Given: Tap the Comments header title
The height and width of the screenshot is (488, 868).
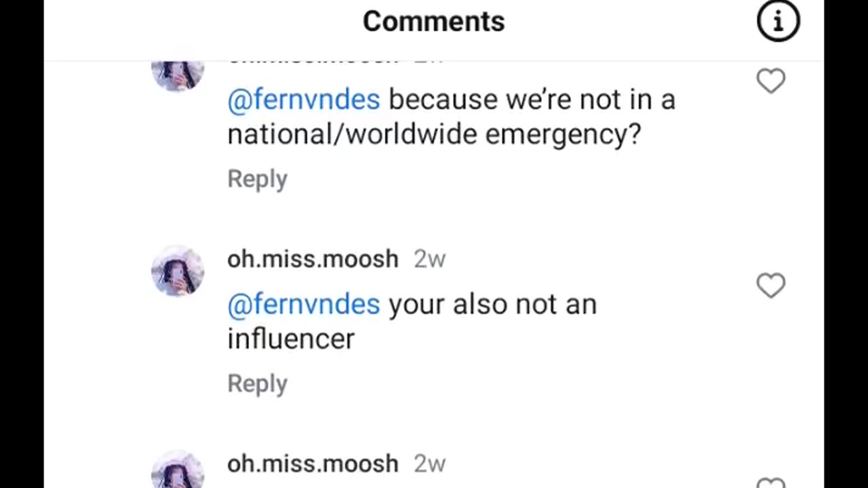Looking at the screenshot, I should (434, 21).
